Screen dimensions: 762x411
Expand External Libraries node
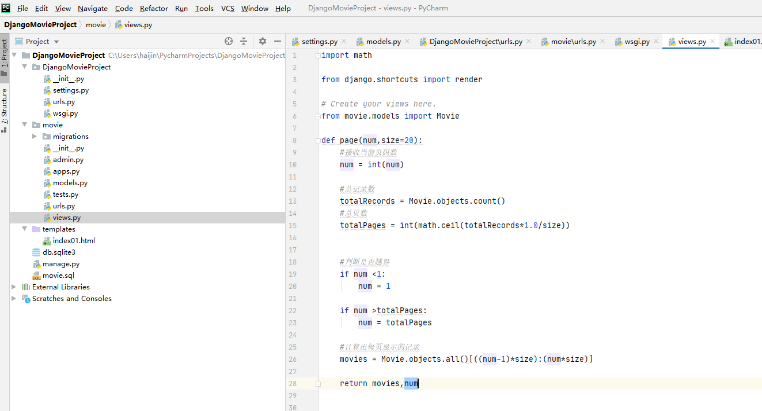(14, 287)
